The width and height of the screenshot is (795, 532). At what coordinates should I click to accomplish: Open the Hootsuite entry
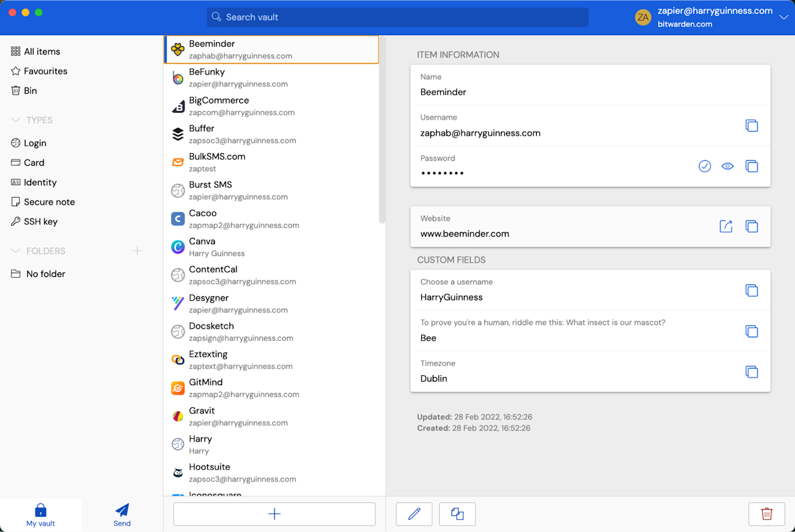[x=271, y=473]
